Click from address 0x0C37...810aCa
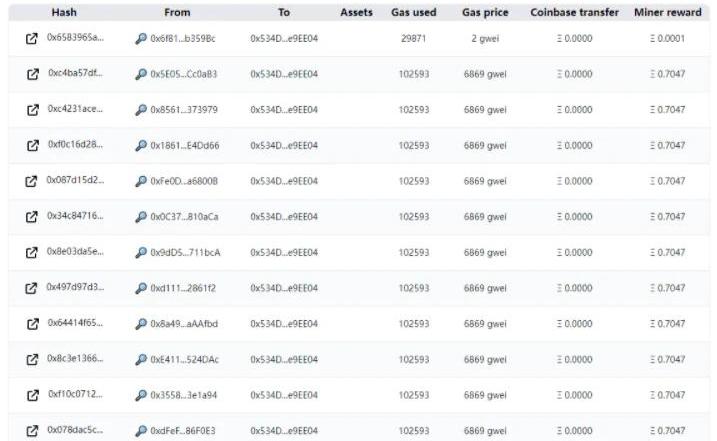This screenshot has width=717, height=441. click(184, 217)
